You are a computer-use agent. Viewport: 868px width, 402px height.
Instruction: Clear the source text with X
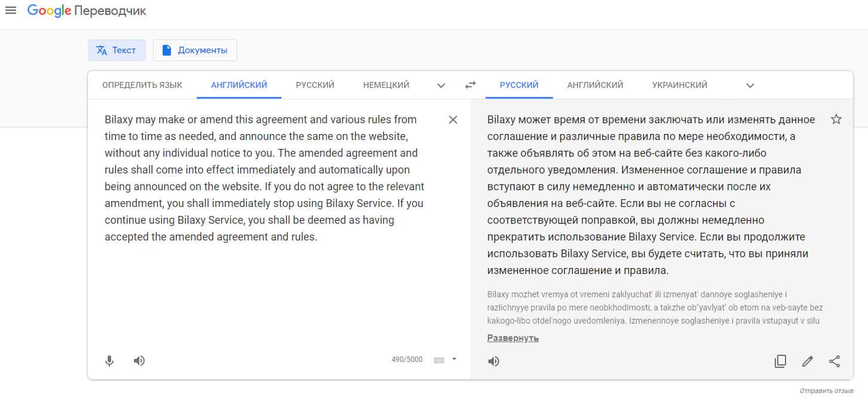pos(453,120)
